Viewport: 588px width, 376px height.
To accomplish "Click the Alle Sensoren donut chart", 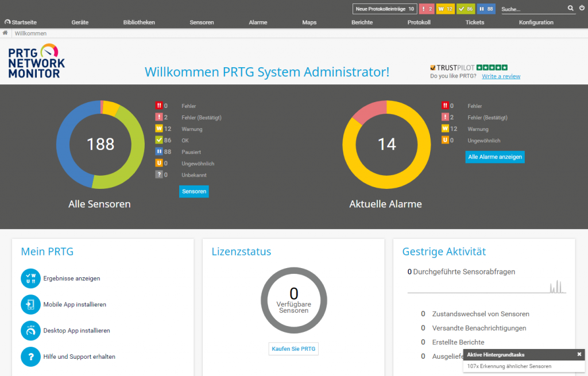I will point(100,144).
